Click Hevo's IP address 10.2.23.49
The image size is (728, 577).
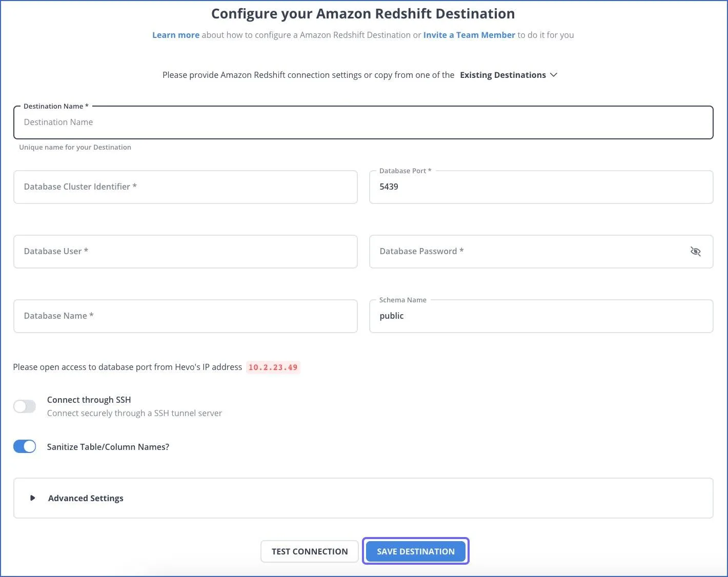pos(273,367)
